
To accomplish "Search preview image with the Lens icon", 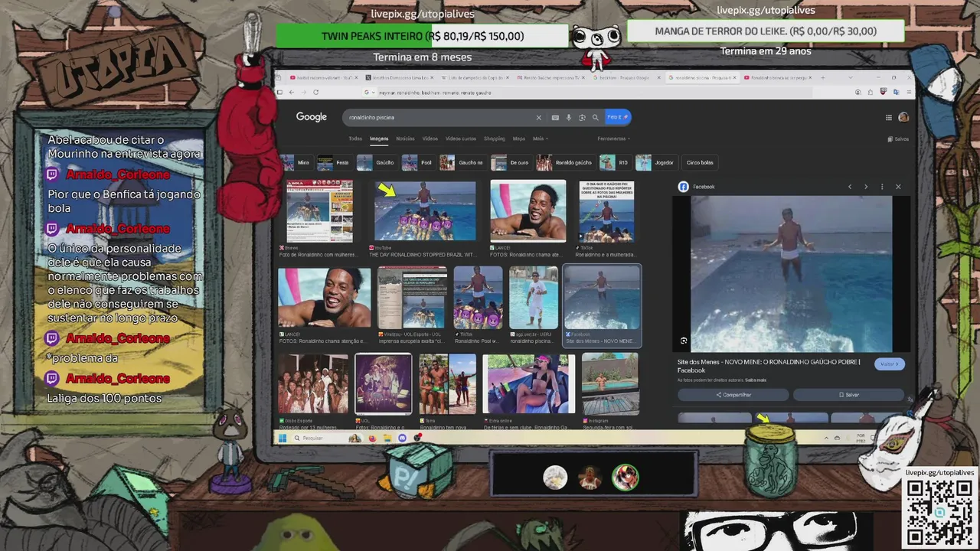I will 684,341.
